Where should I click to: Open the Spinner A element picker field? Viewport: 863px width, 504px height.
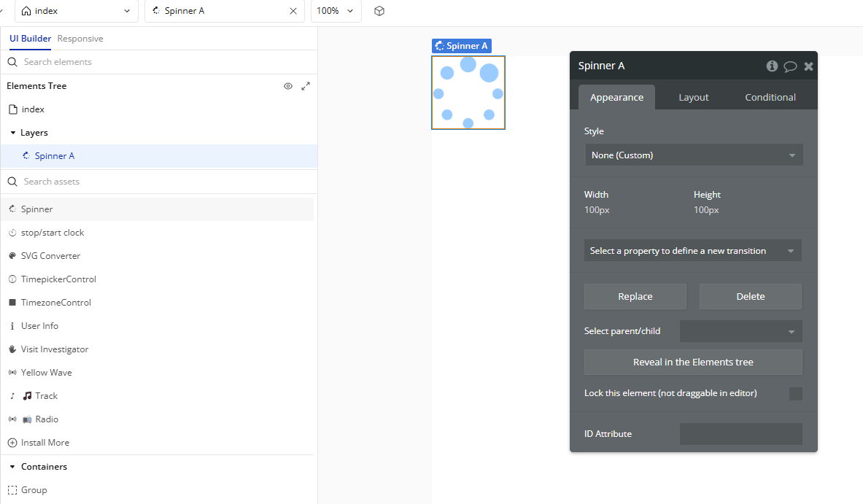point(225,11)
